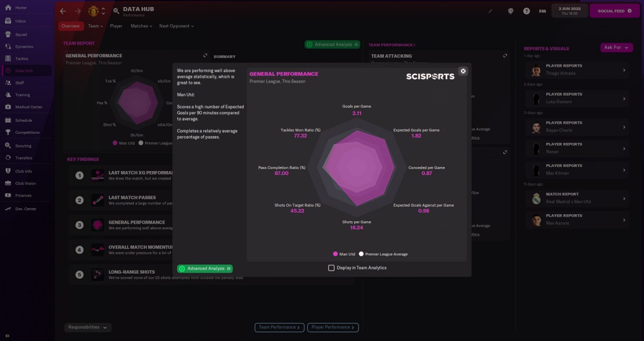Open the Social Feed button
The image size is (644, 341).
(614, 11)
